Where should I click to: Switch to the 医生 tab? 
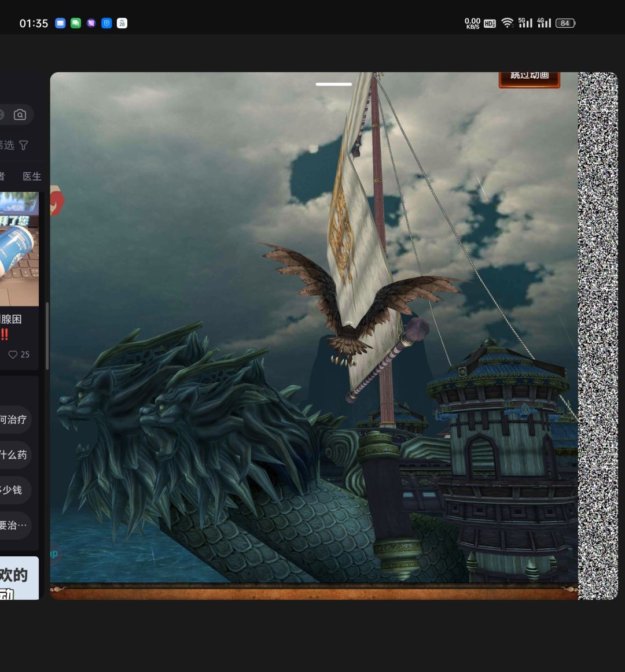32,176
